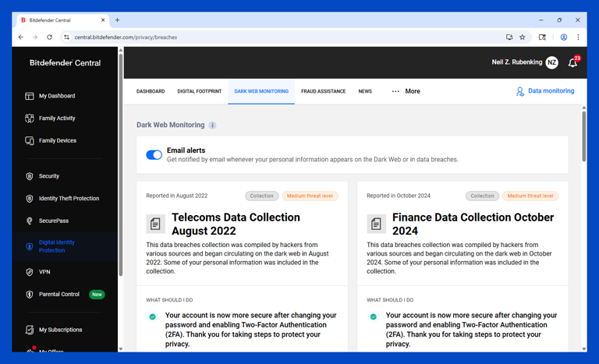Screen dimensions: 599x364
Task: Click the Data monitoring person icon
Action: [x=520, y=91]
